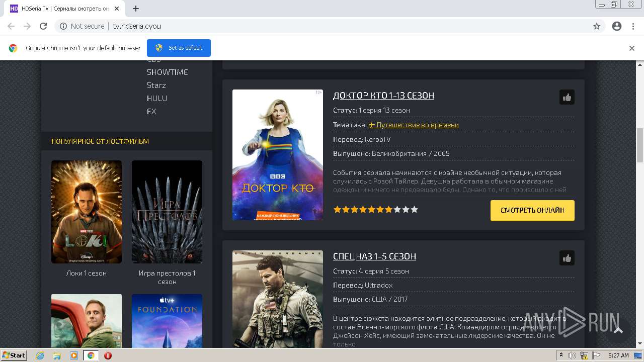Click the Перевод: Ultradox text
Screen dimensions: 644x362
363,285
